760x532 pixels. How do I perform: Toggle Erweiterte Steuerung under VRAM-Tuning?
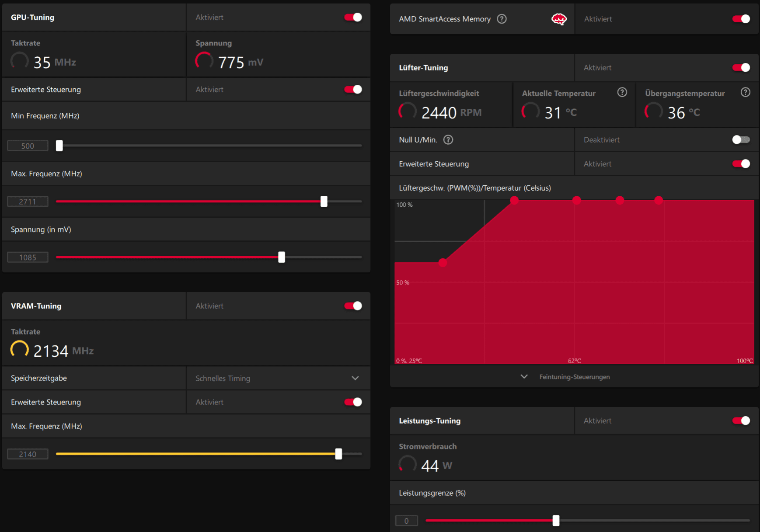[353, 402]
